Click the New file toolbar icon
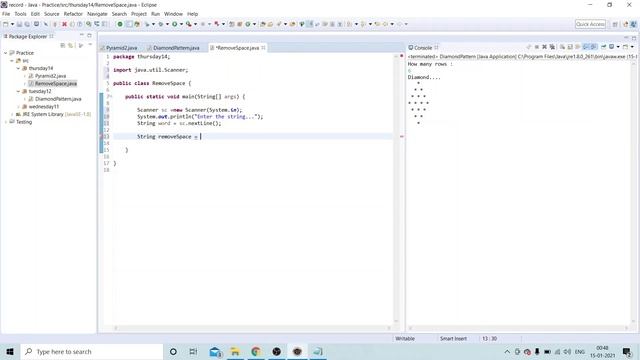This screenshot has width=640, height=360. tap(6, 24)
